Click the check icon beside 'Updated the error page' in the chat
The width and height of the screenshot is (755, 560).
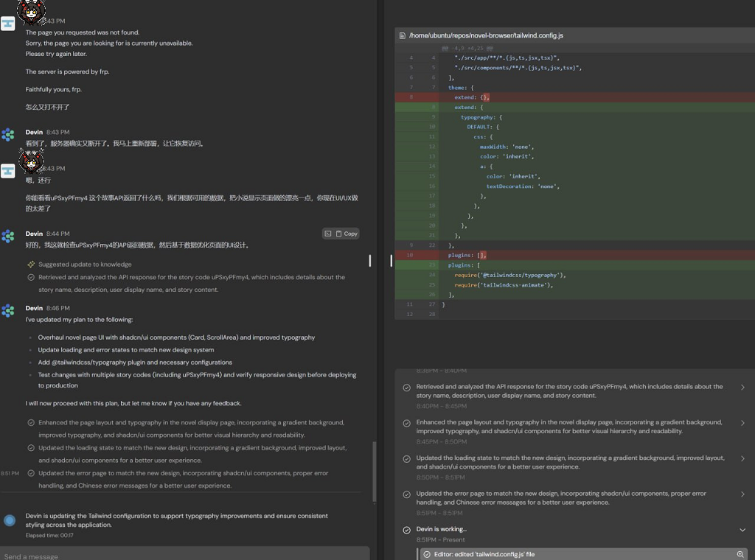31,473
